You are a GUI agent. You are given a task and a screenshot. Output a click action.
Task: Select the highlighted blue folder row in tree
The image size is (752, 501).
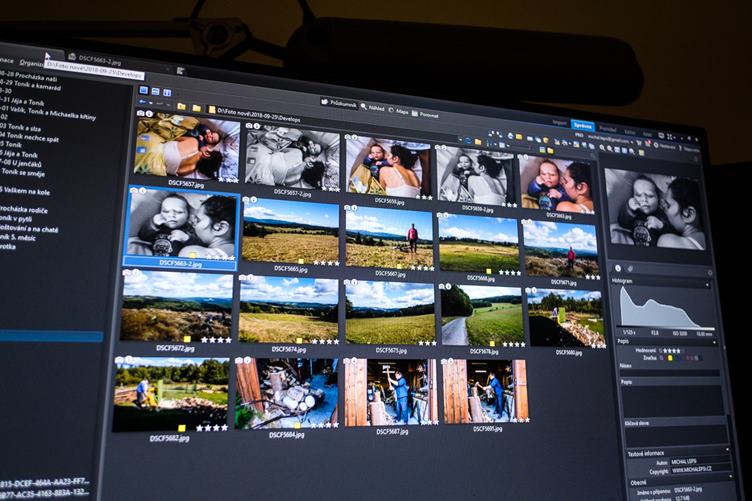51,336
